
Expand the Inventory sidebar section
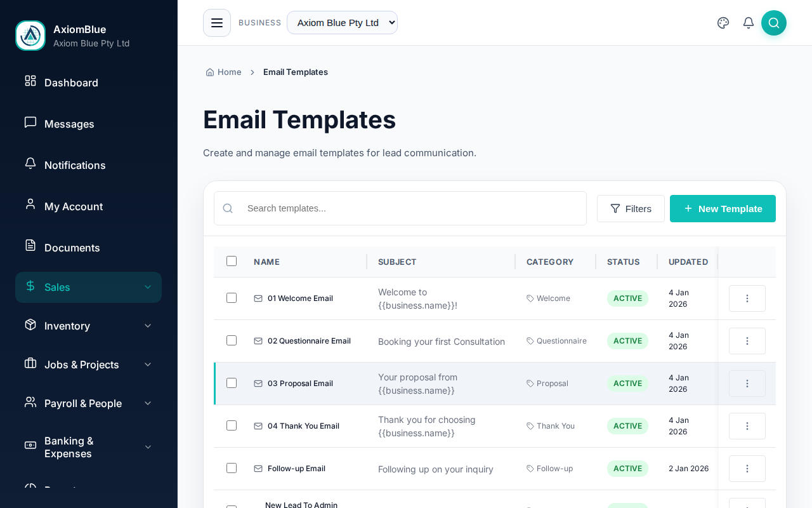88,326
